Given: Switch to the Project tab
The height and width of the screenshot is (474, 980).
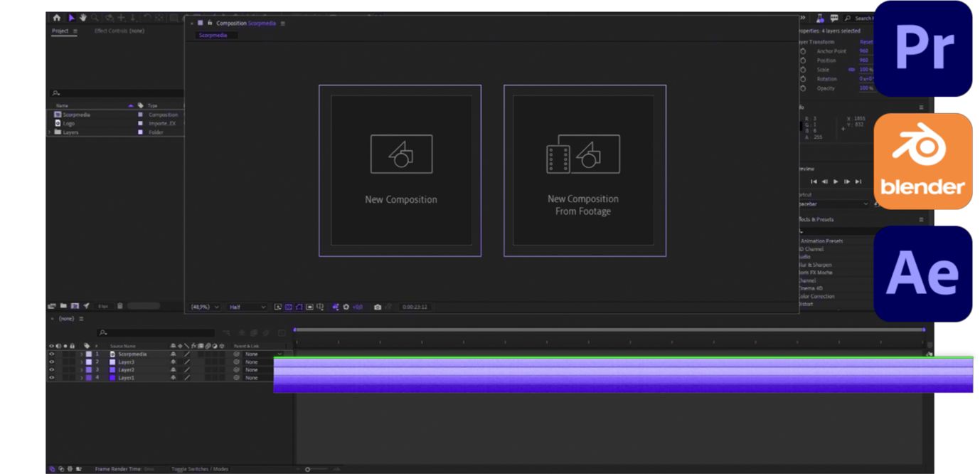Looking at the screenshot, I should (60, 31).
